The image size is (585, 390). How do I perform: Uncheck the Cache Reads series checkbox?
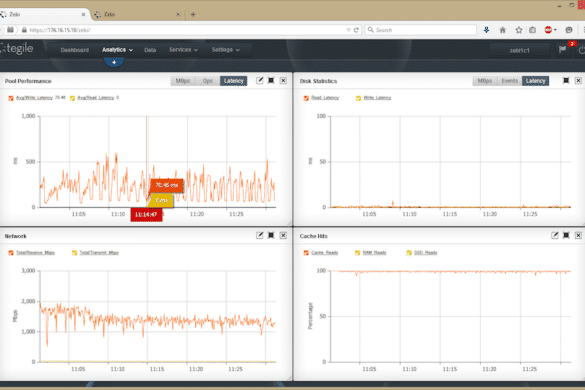306,253
